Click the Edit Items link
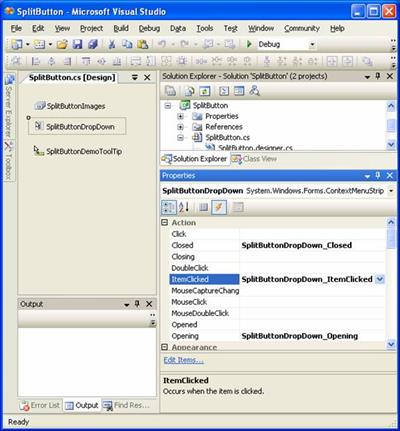This screenshot has width=400, height=431. coord(183,360)
